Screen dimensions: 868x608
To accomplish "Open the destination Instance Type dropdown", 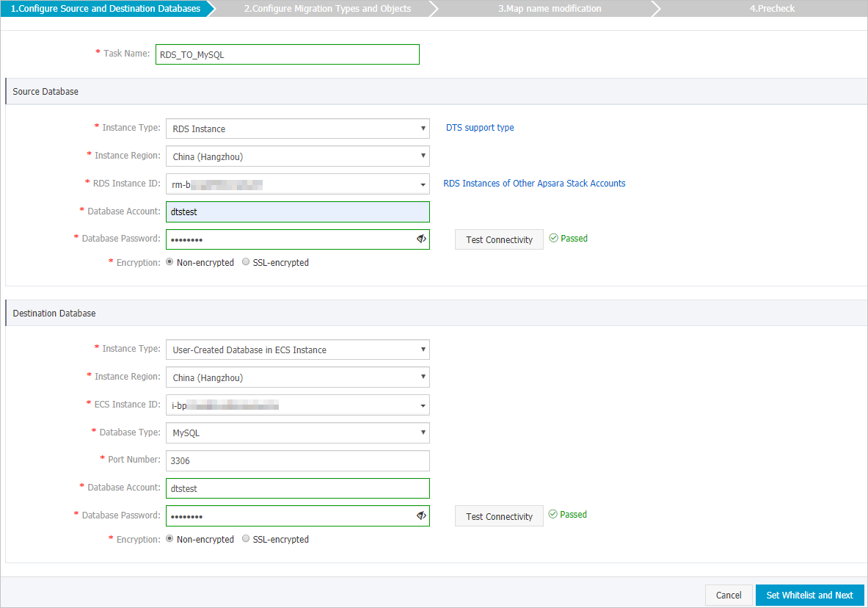I will [423, 350].
